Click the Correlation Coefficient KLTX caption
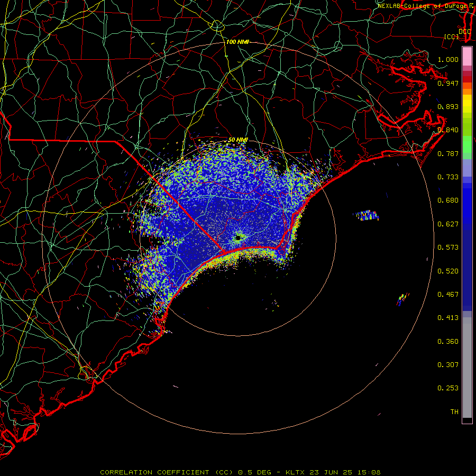This screenshot has height=476, width=476. 240,472
